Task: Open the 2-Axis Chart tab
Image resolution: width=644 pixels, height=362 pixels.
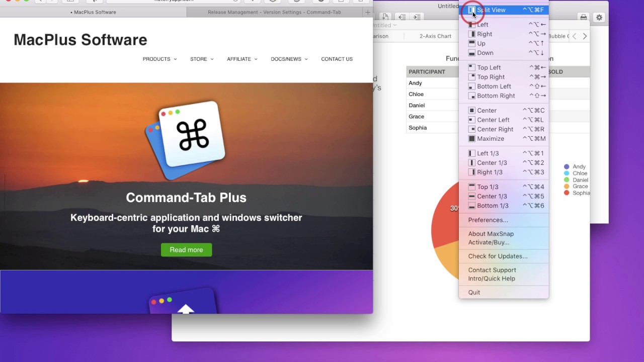Action: pyautogui.click(x=436, y=36)
